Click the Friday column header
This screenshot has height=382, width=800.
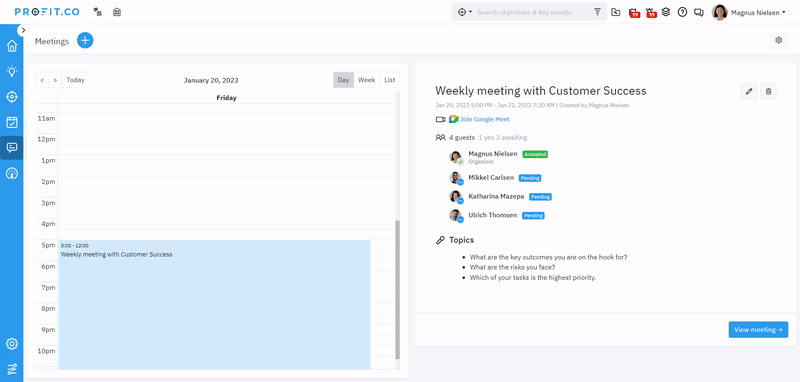click(227, 97)
